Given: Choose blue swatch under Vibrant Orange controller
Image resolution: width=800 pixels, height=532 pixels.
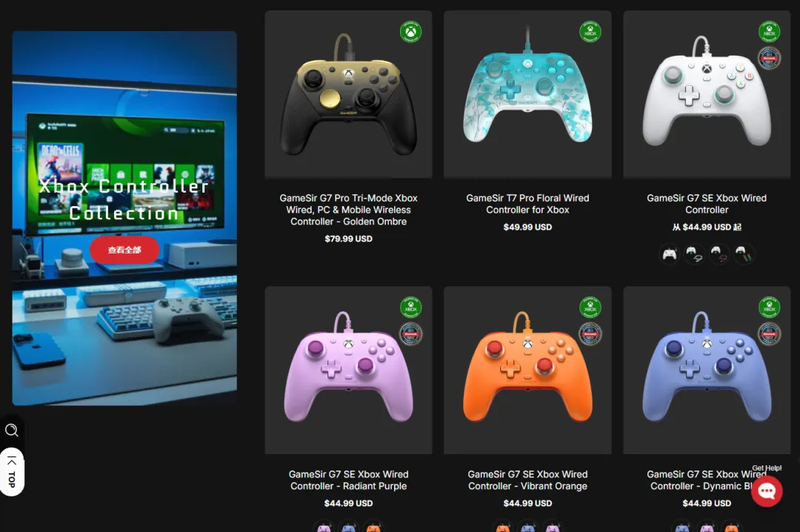Looking at the screenshot, I should 527,527.
